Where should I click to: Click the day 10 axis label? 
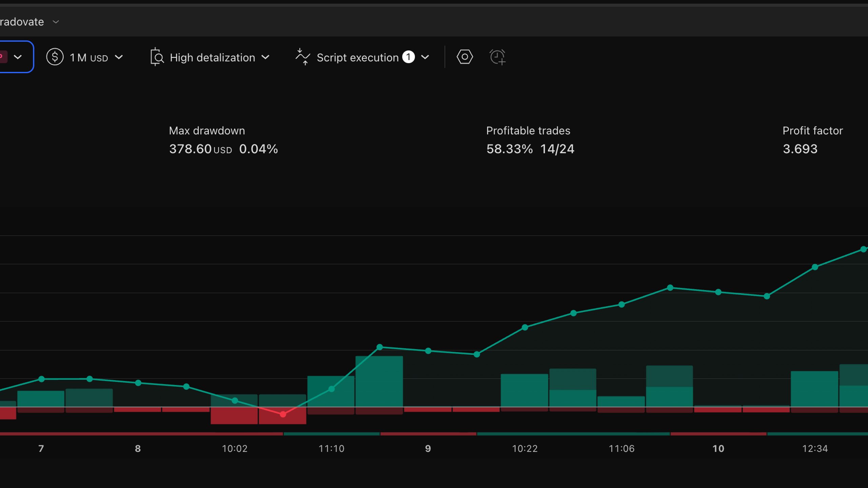(718, 449)
